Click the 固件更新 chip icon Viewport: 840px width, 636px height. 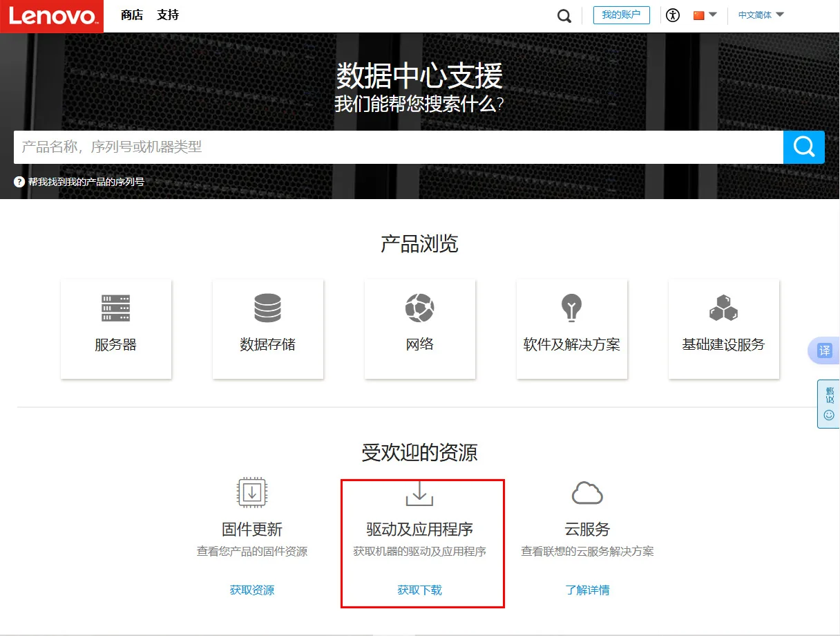point(251,494)
